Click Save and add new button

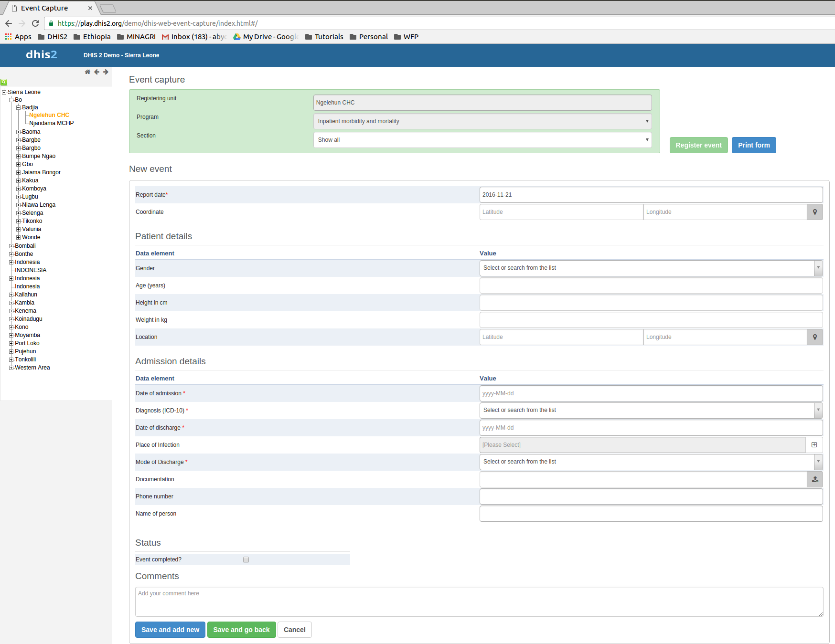(x=170, y=630)
